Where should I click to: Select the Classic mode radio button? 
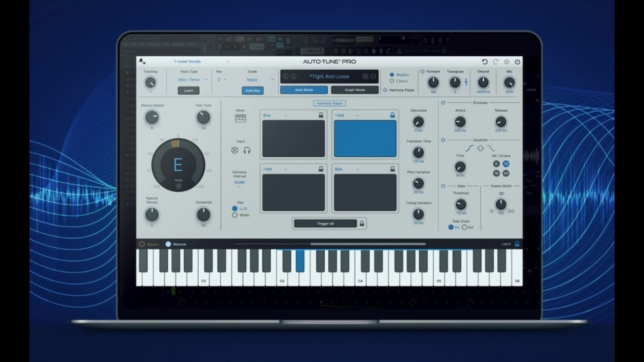coord(391,80)
